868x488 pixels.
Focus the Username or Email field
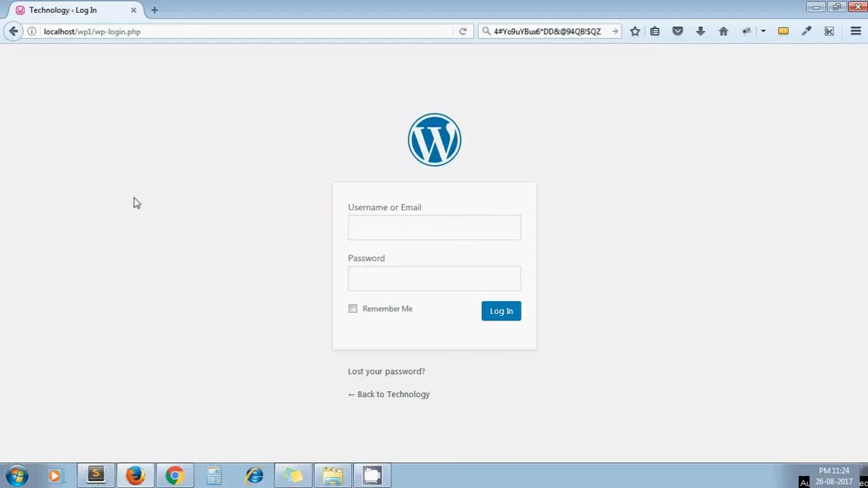(434, 228)
